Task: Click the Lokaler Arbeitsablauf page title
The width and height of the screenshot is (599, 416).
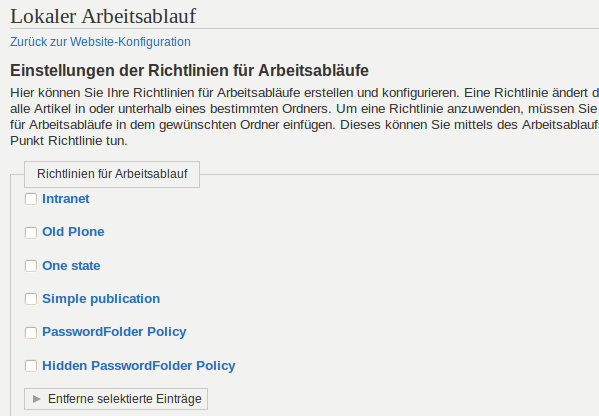Action: tap(103, 16)
